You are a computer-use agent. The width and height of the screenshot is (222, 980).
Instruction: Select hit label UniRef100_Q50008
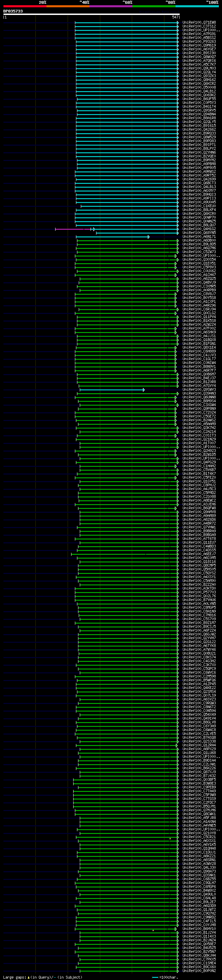point(199,88)
